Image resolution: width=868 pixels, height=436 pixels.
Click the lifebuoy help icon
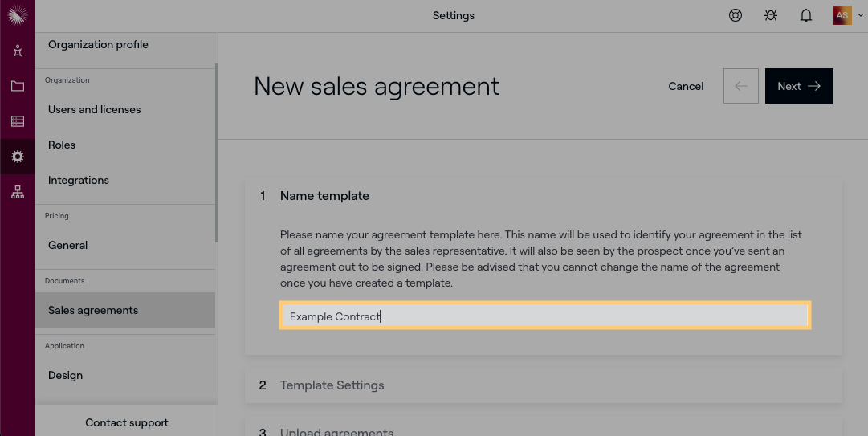[x=735, y=15]
